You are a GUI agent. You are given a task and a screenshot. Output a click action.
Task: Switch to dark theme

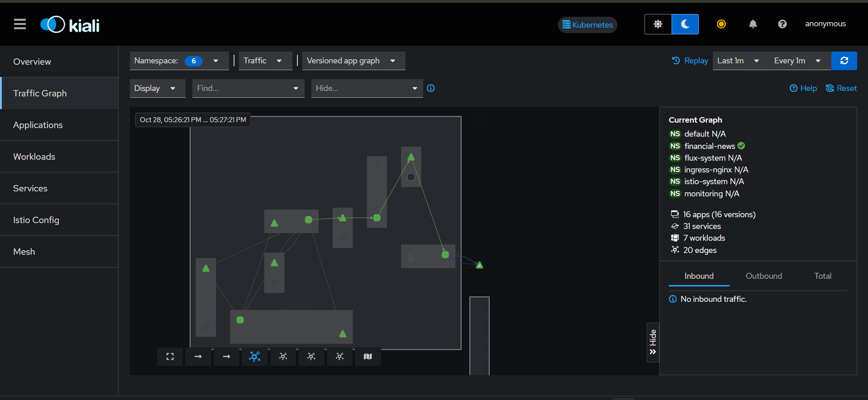click(x=685, y=24)
